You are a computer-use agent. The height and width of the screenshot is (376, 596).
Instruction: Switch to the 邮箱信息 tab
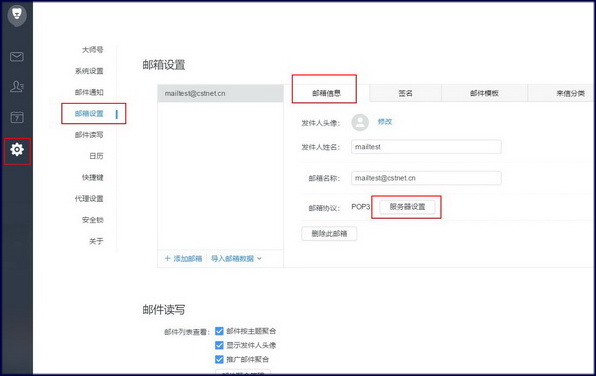coord(326,93)
